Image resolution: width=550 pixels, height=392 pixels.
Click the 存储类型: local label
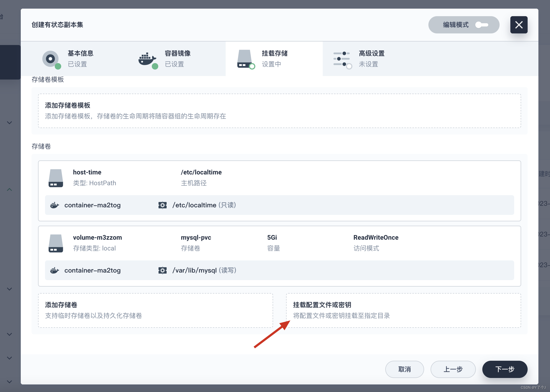tap(94, 248)
